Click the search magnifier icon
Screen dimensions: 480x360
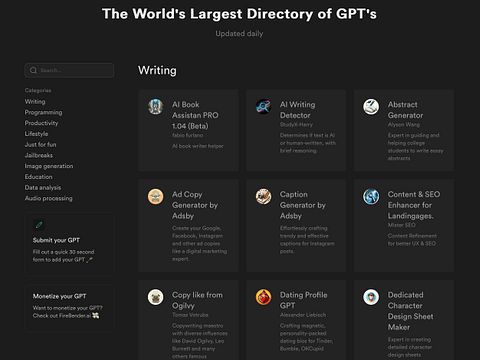tap(33, 70)
